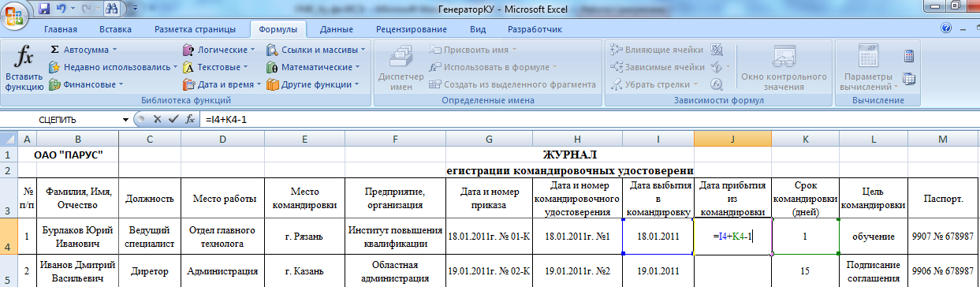Image resolution: width=980 pixels, height=287 pixels.
Task: Click Убрать стрелки command
Action: coord(655,84)
